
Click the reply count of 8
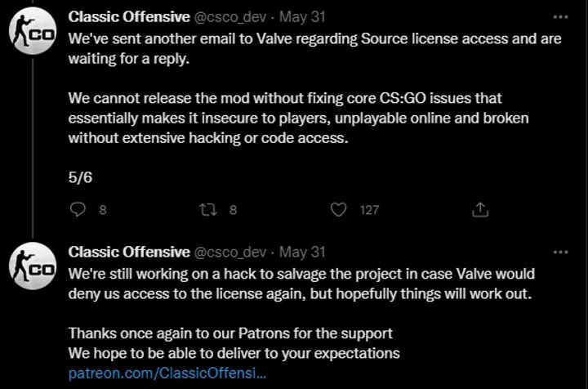coord(103,210)
